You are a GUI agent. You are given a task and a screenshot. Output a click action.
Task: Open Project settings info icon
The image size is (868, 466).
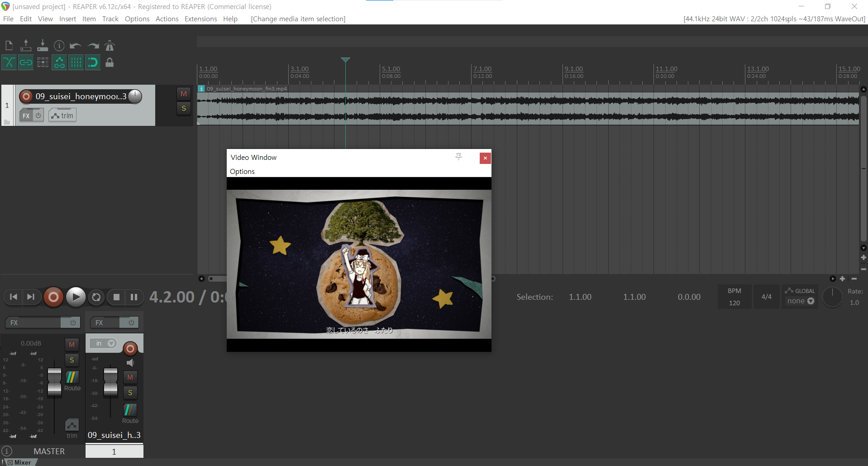tap(59, 45)
